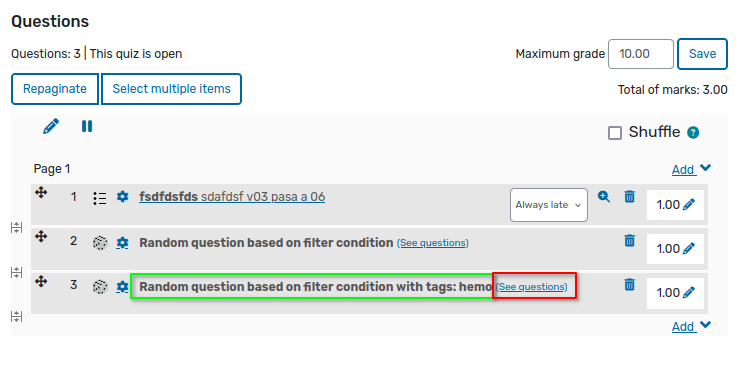Expand the bottom Add menu

pos(691,326)
